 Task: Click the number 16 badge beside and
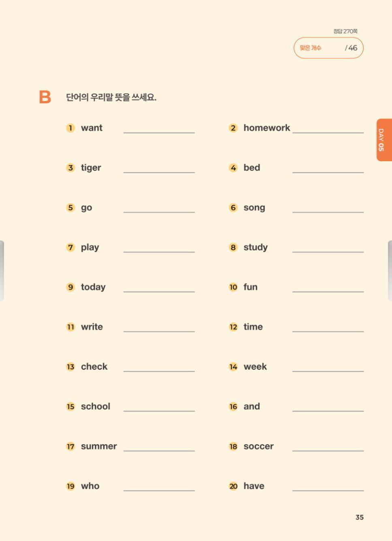point(233,407)
